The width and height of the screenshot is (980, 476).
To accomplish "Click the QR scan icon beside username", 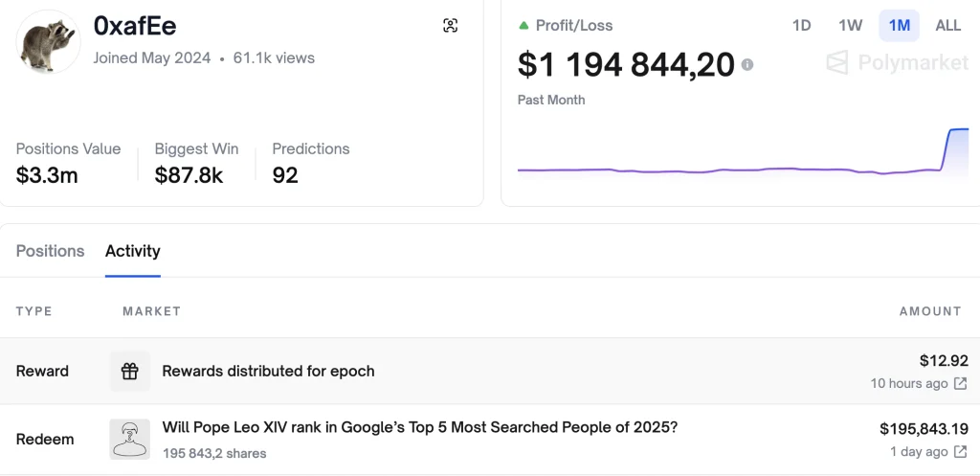I will 451,26.
